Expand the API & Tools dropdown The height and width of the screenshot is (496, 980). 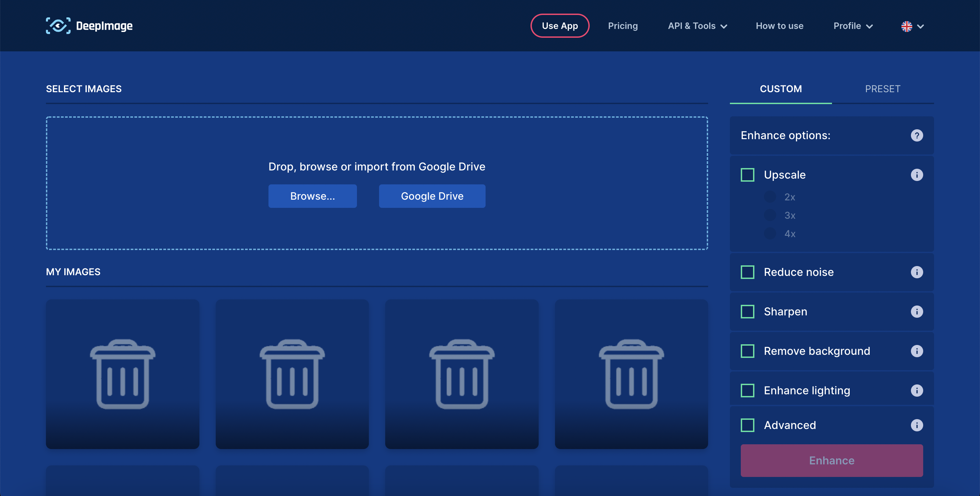(697, 26)
